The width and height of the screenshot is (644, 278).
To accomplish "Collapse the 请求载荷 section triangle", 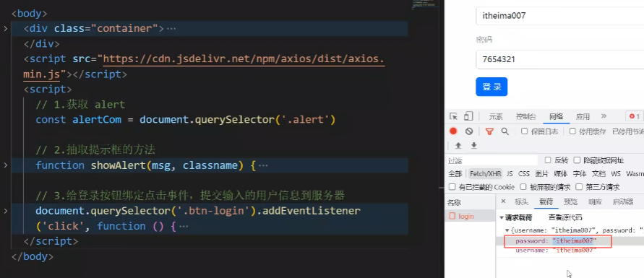I will pos(502,218).
